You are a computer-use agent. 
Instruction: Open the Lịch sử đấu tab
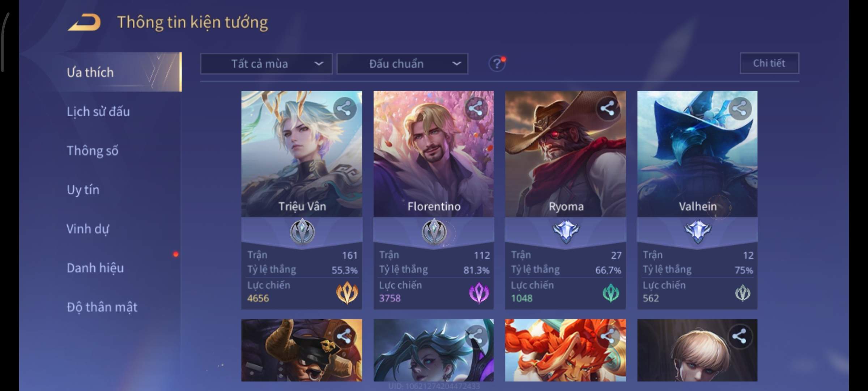click(98, 112)
